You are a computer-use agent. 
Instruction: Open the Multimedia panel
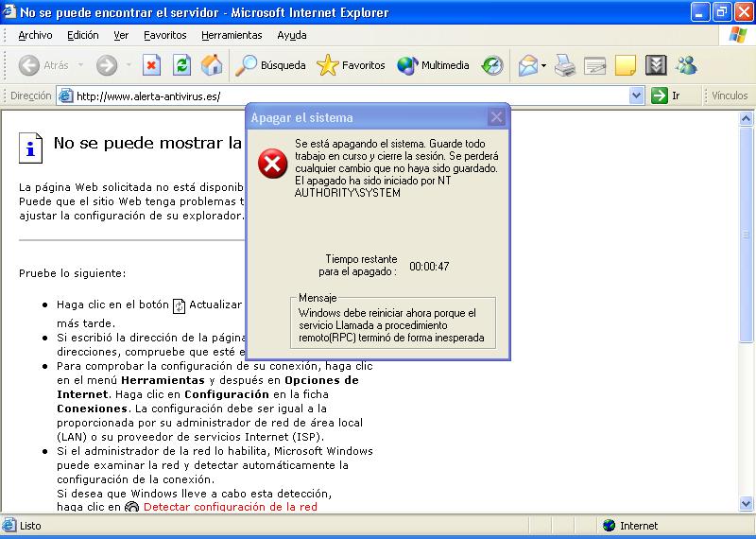click(x=433, y=65)
